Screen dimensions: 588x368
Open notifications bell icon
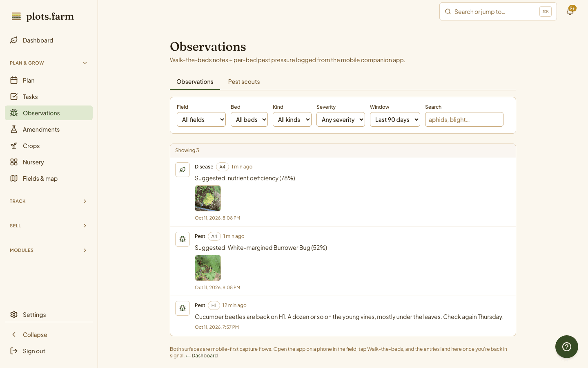[570, 11]
